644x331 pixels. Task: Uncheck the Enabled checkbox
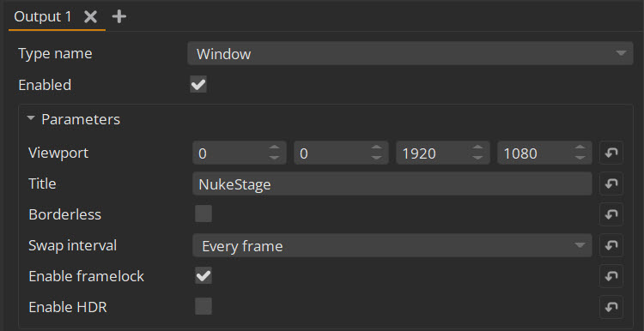pyautogui.click(x=198, y=85)
